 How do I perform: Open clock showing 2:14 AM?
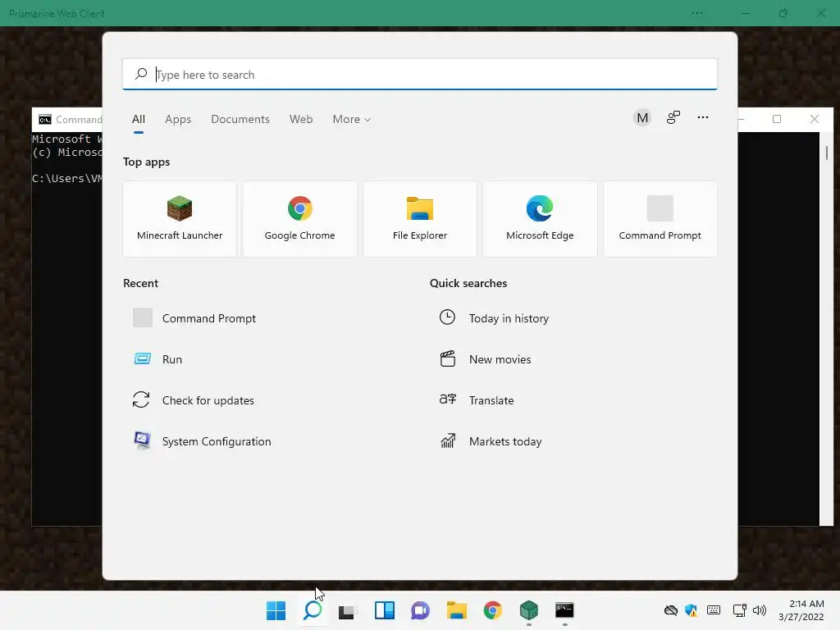coord(801,610)
